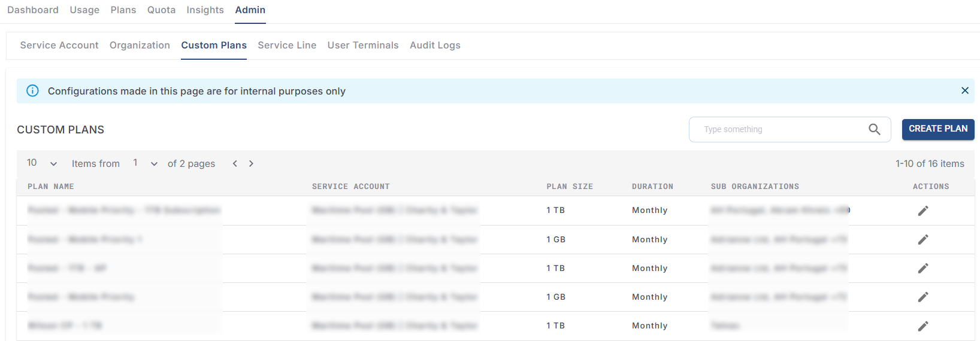Edit the third custom plan row
980x341 pixels.
(x=923, y=268)
